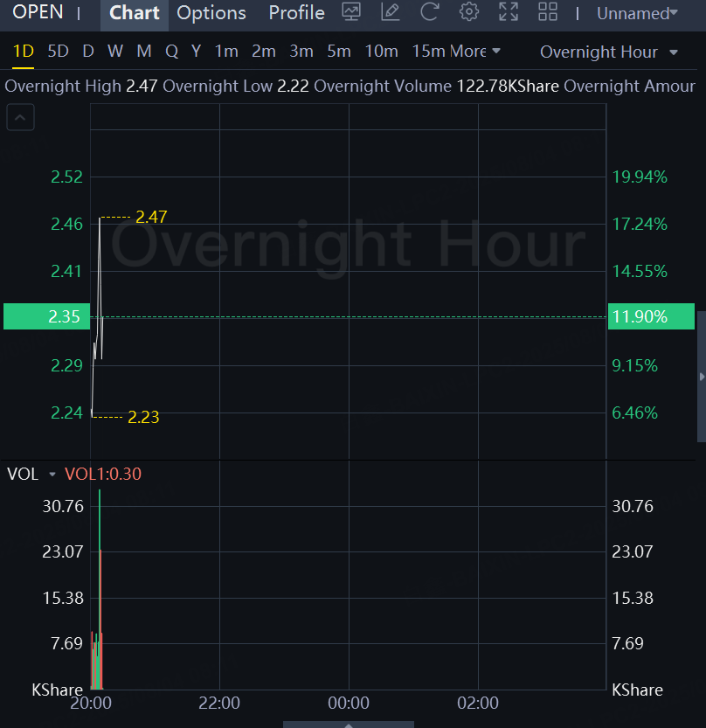Click the 2.23 low price marker
Screen dimensions: 706x728
[143, 417]
